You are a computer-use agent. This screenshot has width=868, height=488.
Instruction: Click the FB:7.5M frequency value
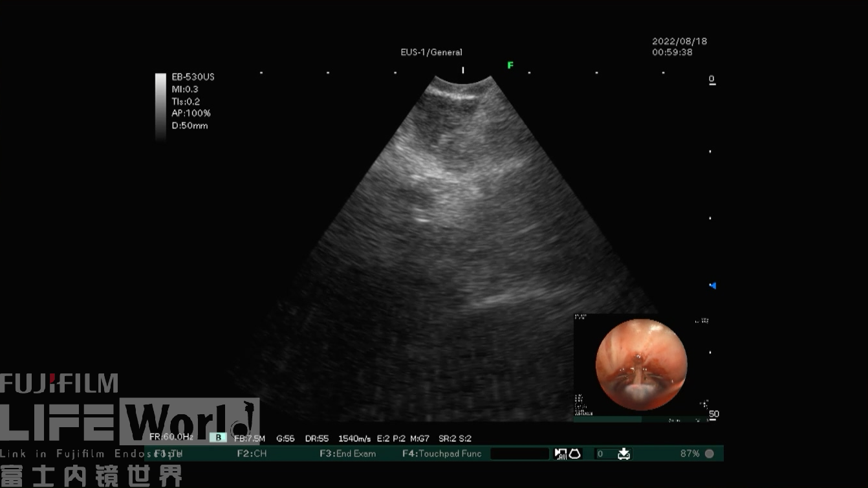pyautogui.click(x=250, y=438)
